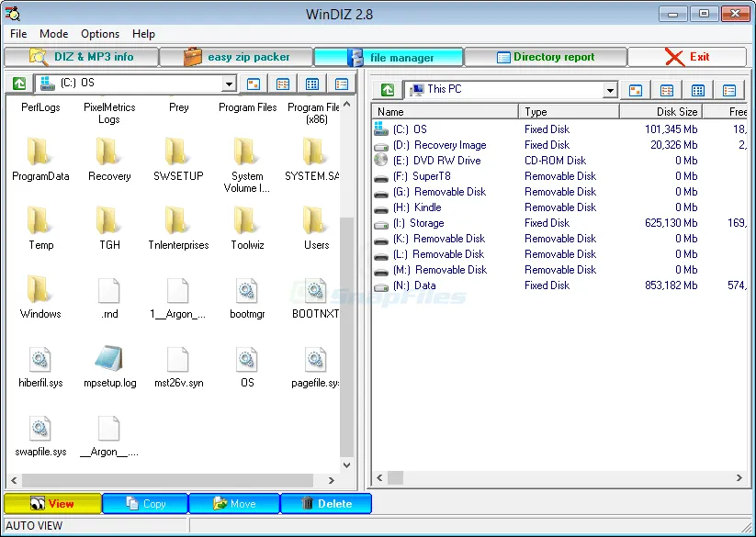
Task: Set right pane to large icons view
Action: coord(636,90)
